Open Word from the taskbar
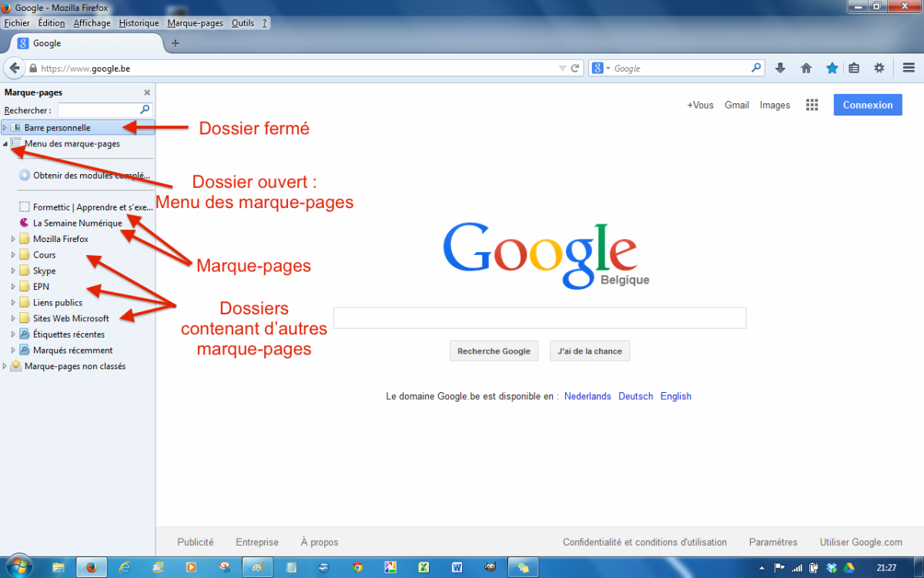The width and height of the screenshot is (924, 578). pos(457,567)
